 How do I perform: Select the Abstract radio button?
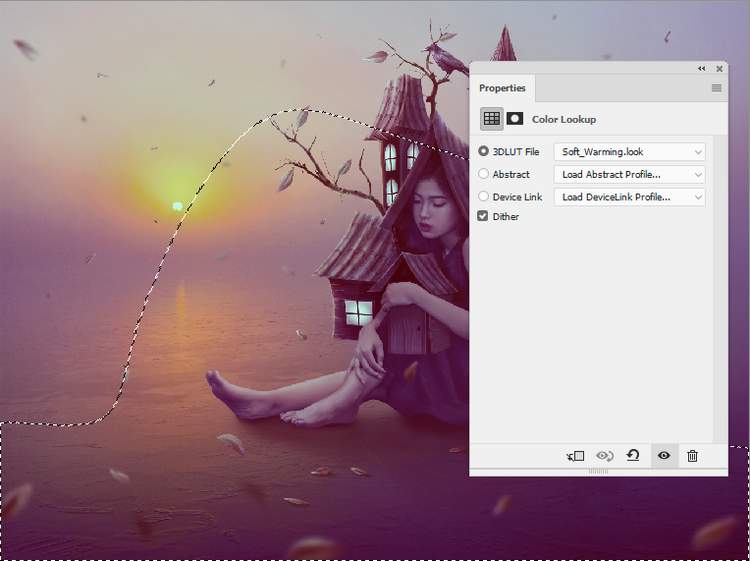click(483, 174)
